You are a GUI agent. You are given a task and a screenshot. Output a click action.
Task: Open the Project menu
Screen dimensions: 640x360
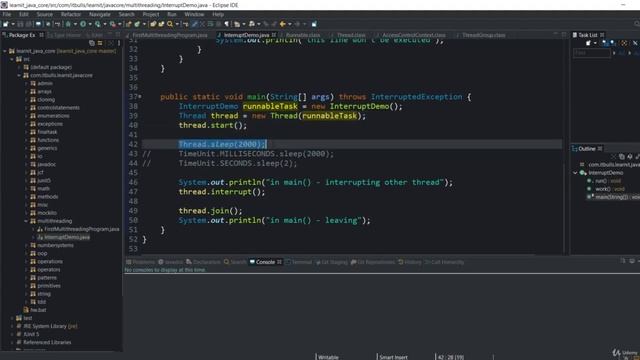pyautogui.click(x=151, y=14)
